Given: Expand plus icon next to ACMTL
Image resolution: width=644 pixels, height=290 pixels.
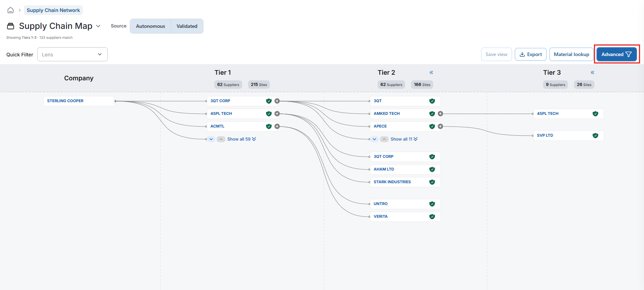Looking at the screenshot, I should tap(277, 127).
